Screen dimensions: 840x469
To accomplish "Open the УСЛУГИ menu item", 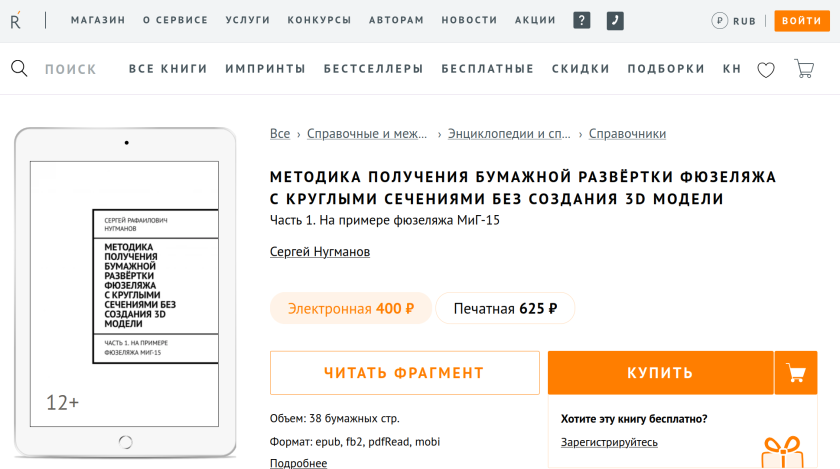I will pos(248,20).
